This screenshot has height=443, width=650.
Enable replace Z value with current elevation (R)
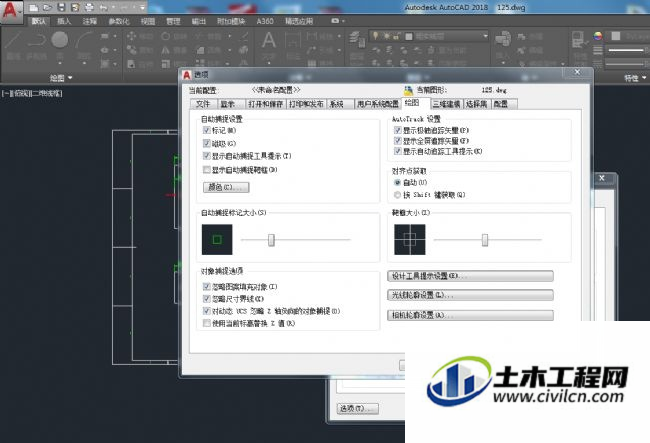click(206, 323)
